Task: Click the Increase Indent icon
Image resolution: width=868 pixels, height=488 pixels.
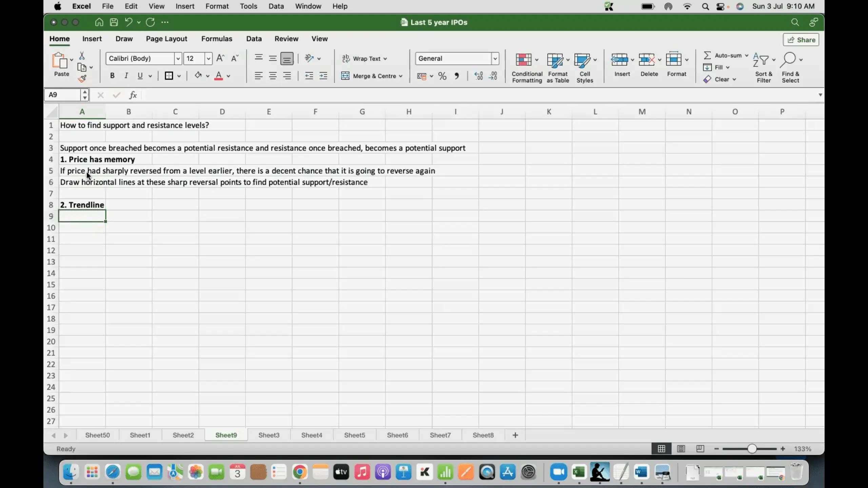Action: click(323, 76)
